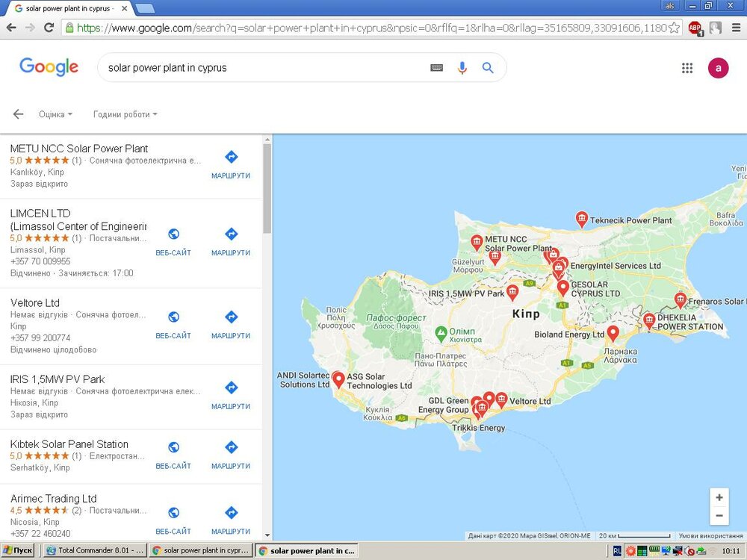Switch to the first Chrome taskbar window
This screenshot has width=747, height=560.
click(200, 550)
